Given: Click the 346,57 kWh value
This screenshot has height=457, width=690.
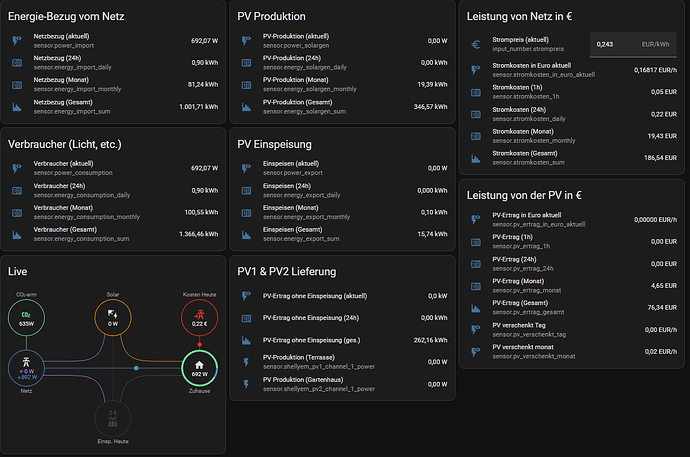Looking at the screenshot, I should 430,107.
